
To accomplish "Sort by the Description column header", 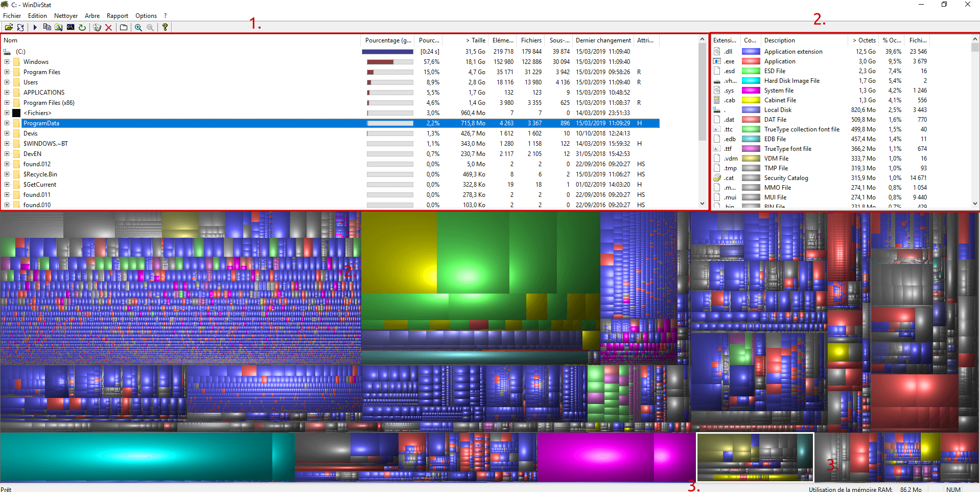I will click(x=779, y=40).
